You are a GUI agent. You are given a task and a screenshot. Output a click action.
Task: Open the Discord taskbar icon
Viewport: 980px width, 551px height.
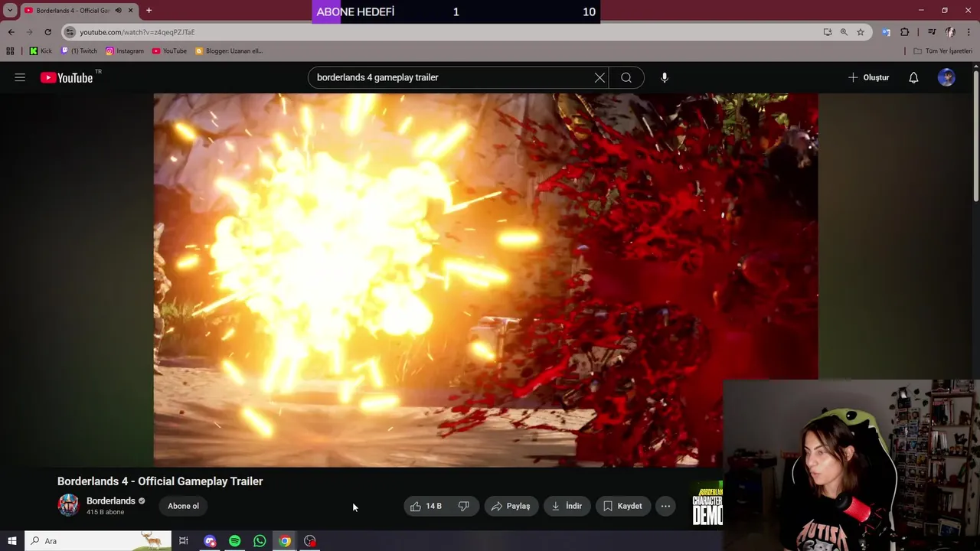click(x=210, y=541)
